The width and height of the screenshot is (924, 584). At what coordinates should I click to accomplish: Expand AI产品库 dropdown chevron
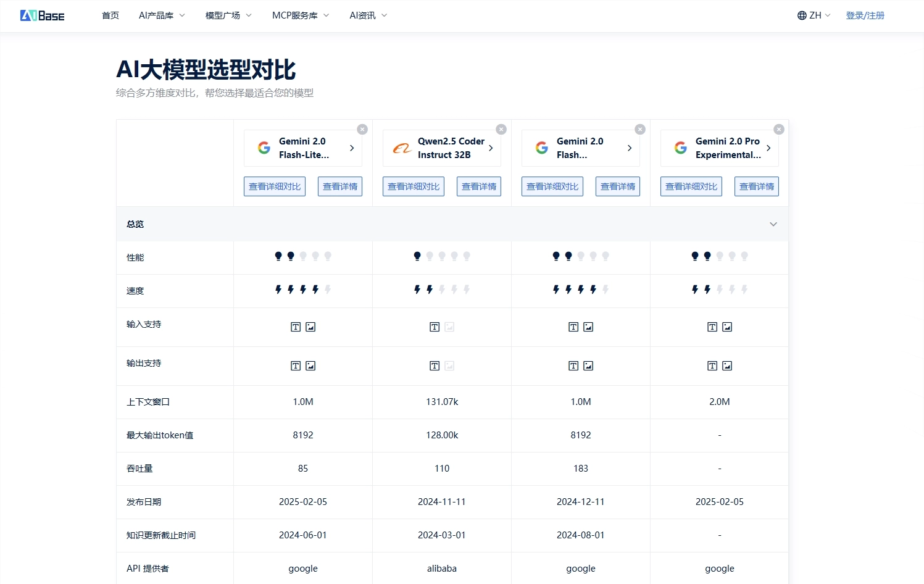pos(182,15)
